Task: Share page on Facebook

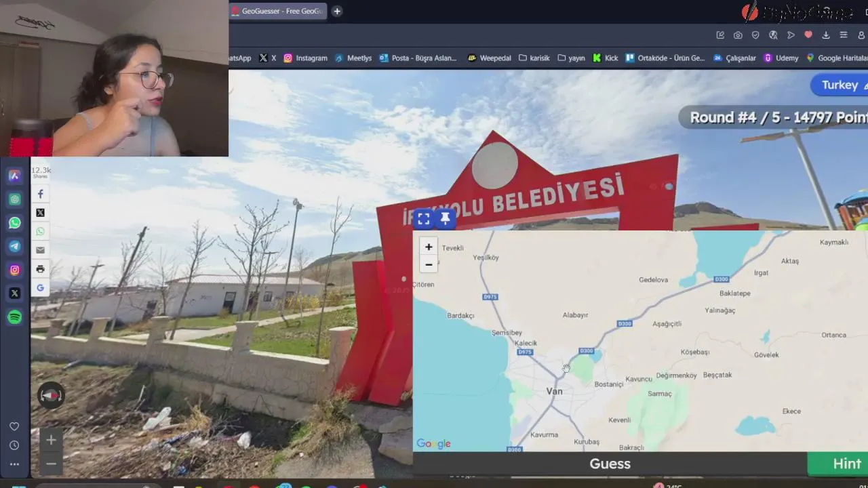Action: coord(40,194)
